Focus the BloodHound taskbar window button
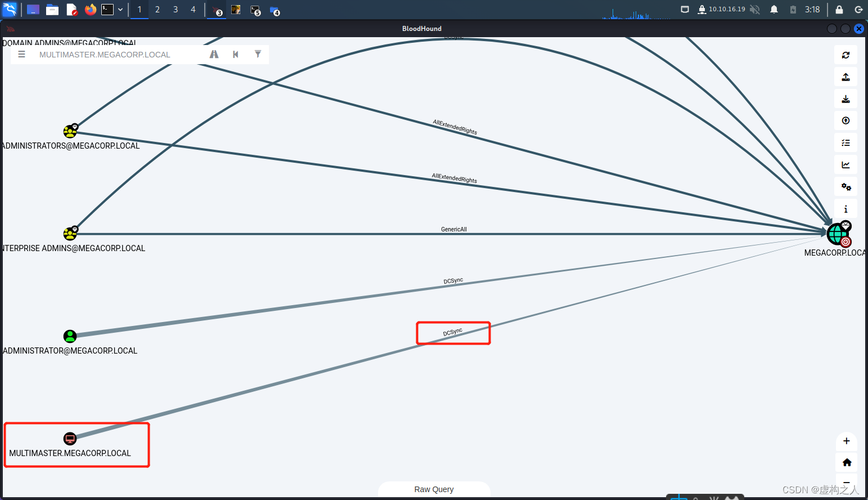Image resolution: width=868 pixels, height=500 pixels. click(x=217, y=10)
